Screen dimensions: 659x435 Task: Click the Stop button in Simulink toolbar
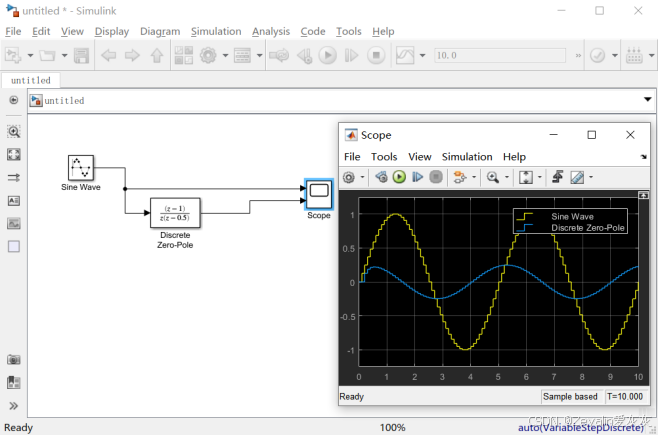coord(376,55)
